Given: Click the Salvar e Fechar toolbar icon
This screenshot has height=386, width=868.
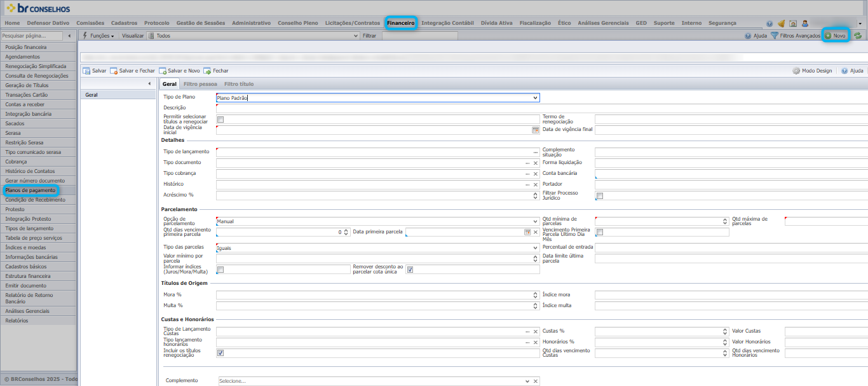Looking at the screenshot, I should point(114,71).
